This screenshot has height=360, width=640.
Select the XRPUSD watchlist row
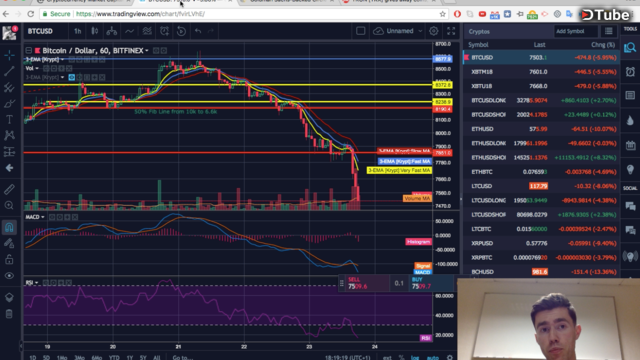[x=541, y=243]
